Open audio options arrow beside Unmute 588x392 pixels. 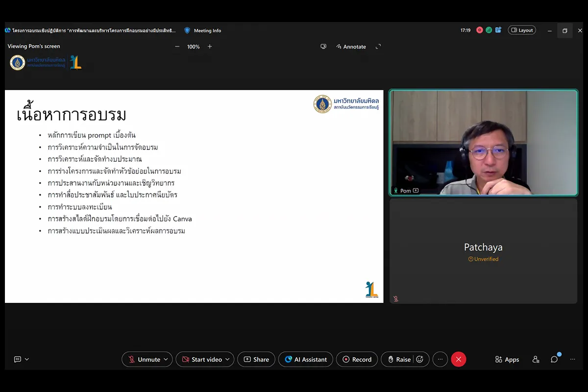pos(166,359)
